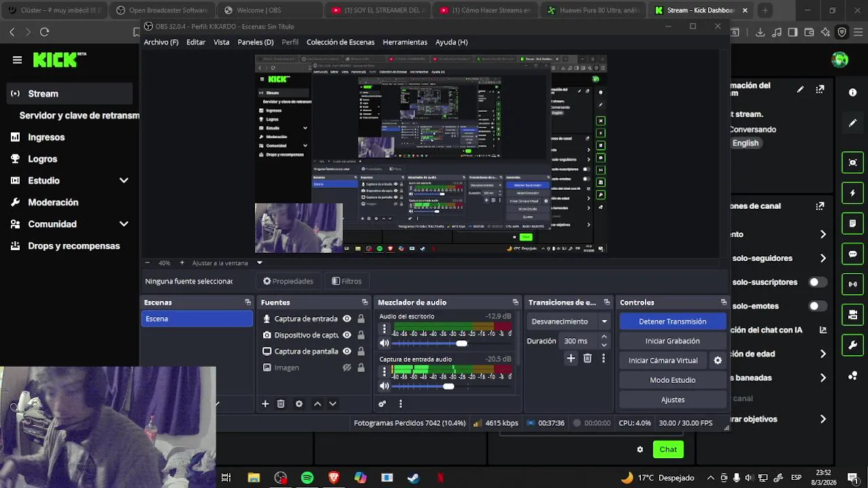868x488 pixels.
Task: Expand Comunidad menu in Kick sidebar
Action: coord(123,224)
